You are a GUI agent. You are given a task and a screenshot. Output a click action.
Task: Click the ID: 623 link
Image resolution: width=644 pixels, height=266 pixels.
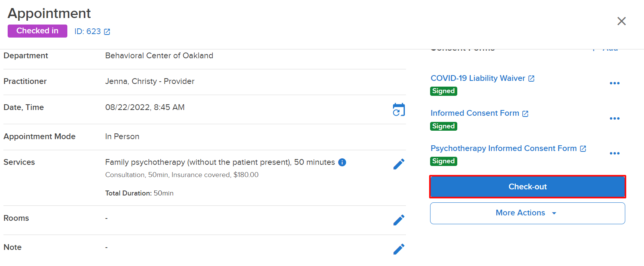[x=88, y=31]
